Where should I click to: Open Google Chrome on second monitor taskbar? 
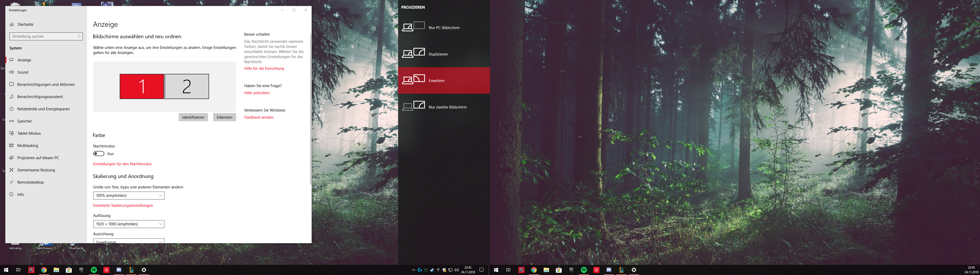pos(534,270)
